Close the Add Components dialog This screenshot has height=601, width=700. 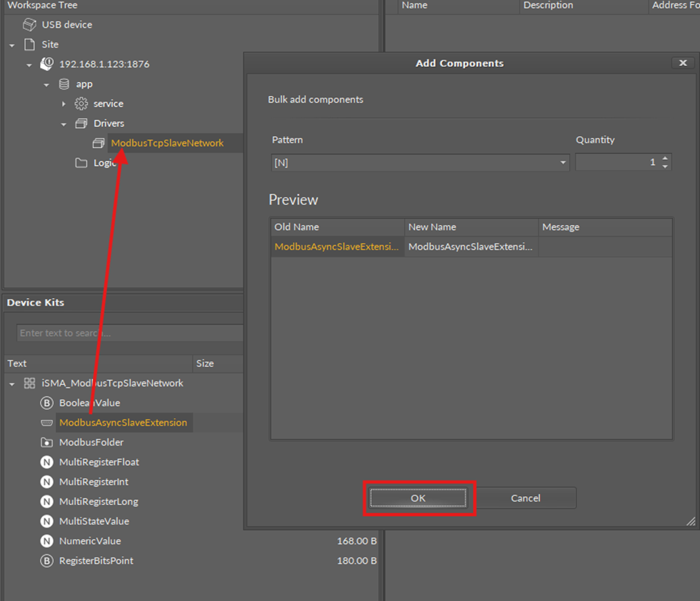point(683,63)
